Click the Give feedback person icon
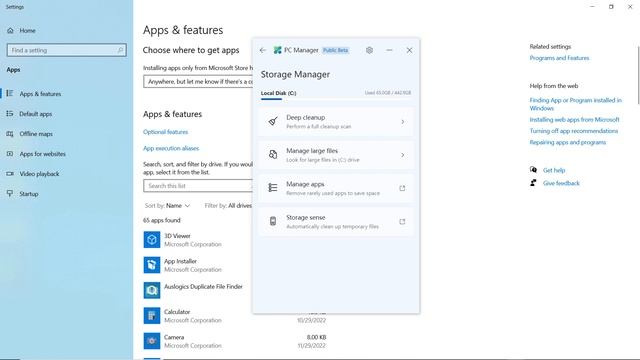640x360 pixels. pos(533,182)
